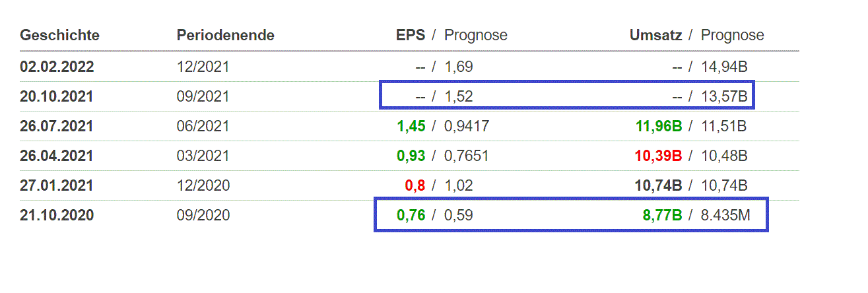
Task: Select the Umsatz column header
Action: (655, 36)
